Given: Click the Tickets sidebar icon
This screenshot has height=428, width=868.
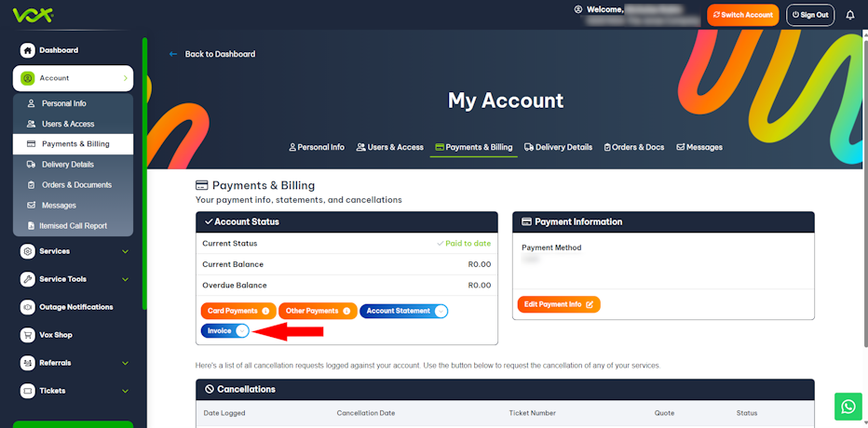Looking at the screenshot, I should coord(28,391).
